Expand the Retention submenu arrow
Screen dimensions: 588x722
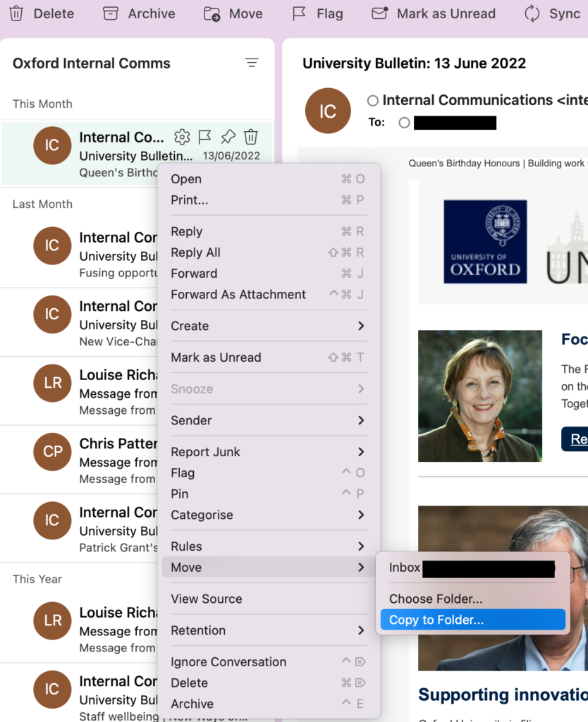(360, 630)
